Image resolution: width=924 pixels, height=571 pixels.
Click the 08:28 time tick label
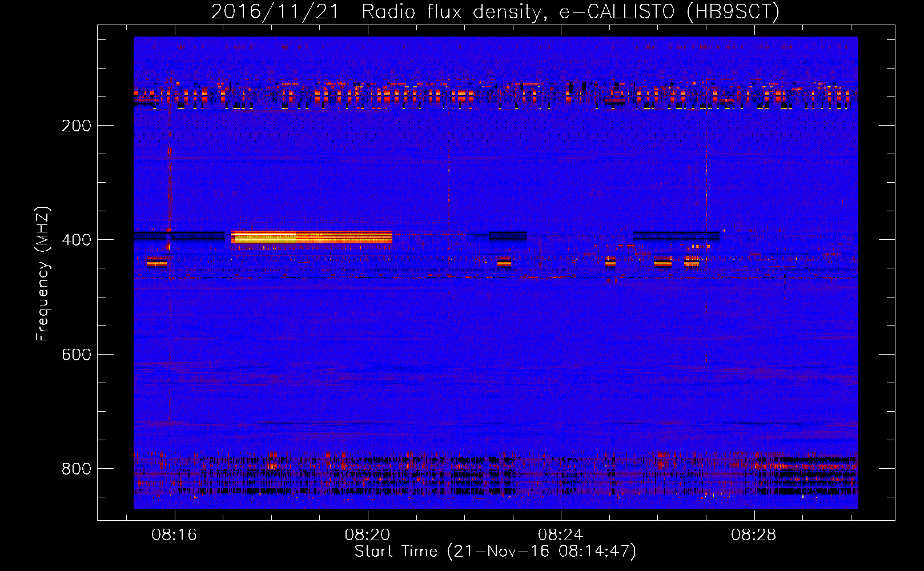(x=754, y=534)
